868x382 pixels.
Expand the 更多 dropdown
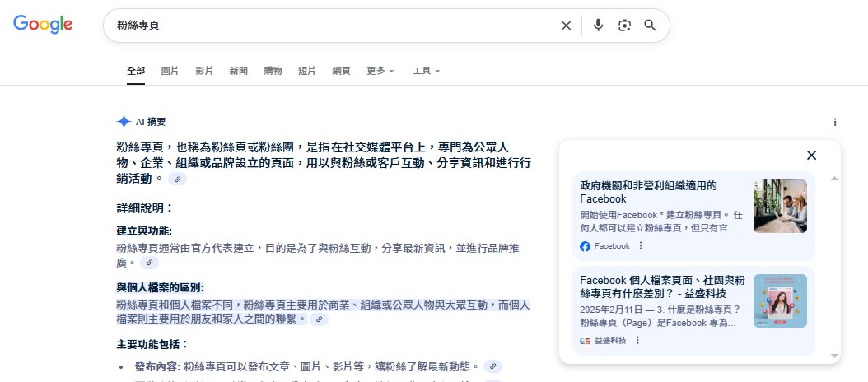point(380,71)
